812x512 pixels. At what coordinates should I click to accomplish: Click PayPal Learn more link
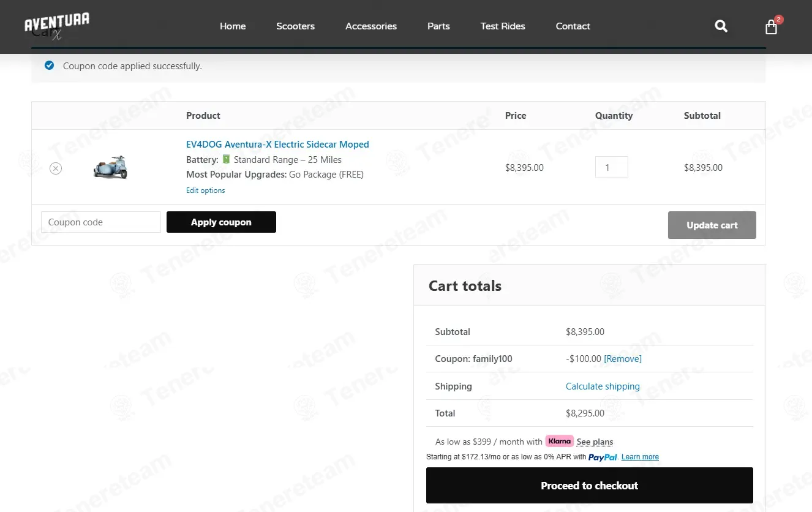(640, 457)
